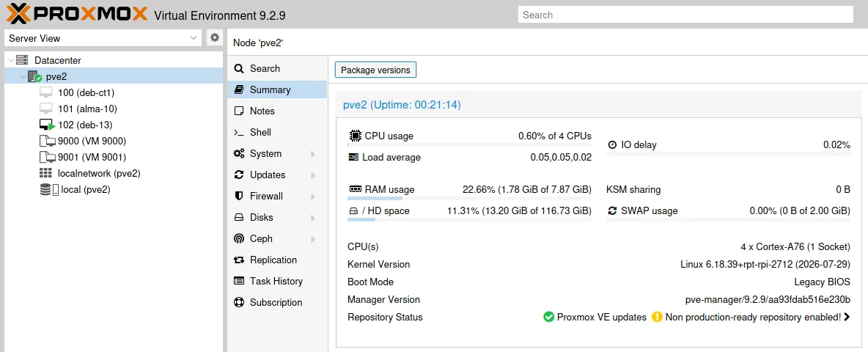Click the CPU usage progress bar

click(469, 144)
